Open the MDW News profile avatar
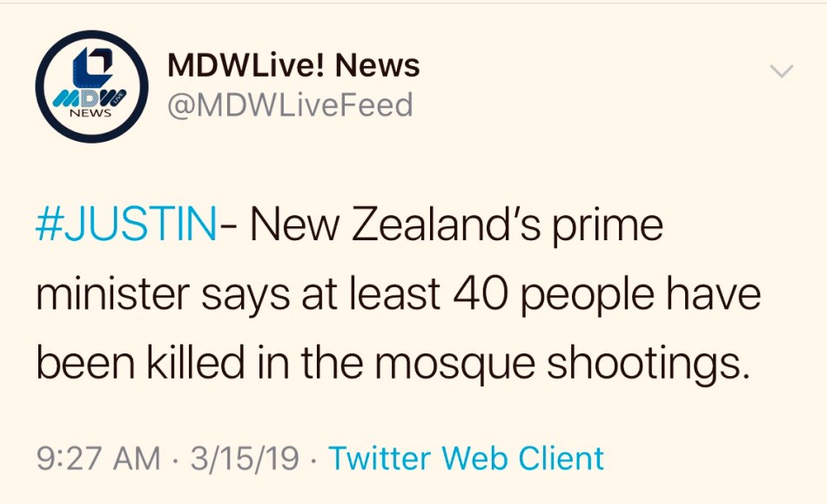The height and width of the screenshot is (504, 827). pyautogui.click(x=88, y=88)
